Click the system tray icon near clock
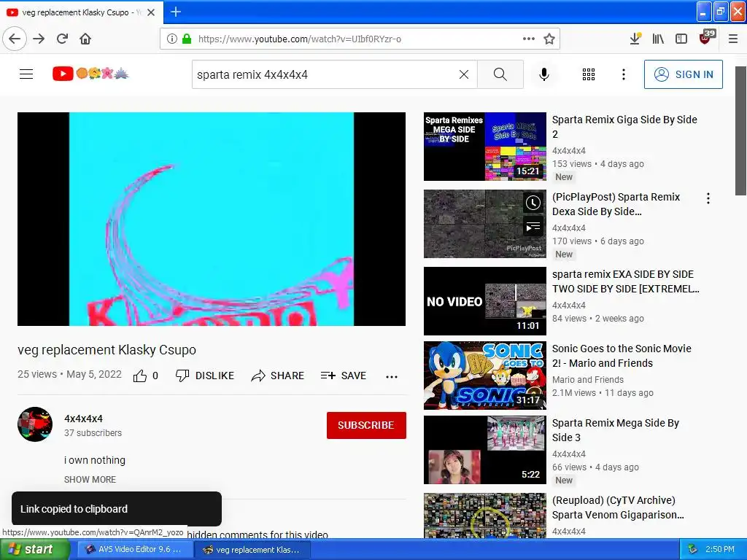 coord(693,550)
